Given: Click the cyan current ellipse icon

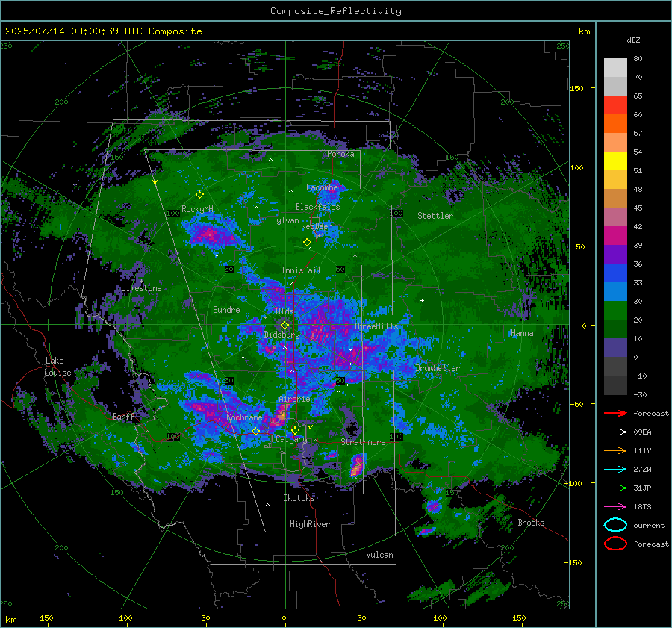Looking at the screenshot, I should (x=615, y=525).
